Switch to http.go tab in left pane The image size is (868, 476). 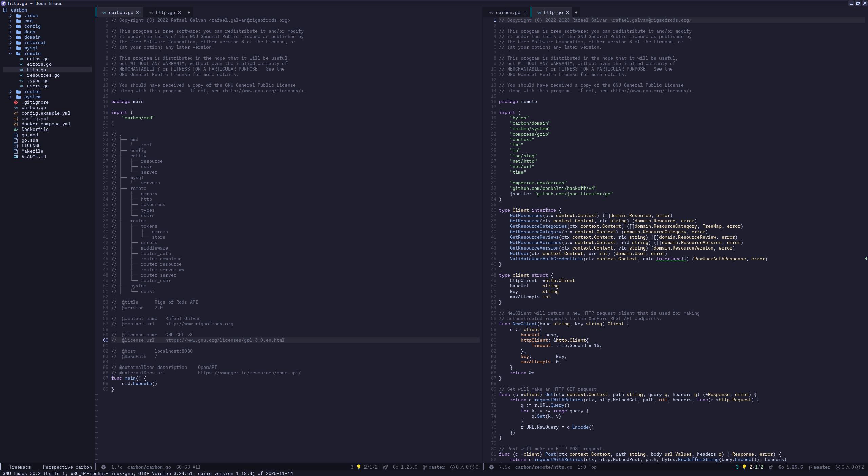165,12
